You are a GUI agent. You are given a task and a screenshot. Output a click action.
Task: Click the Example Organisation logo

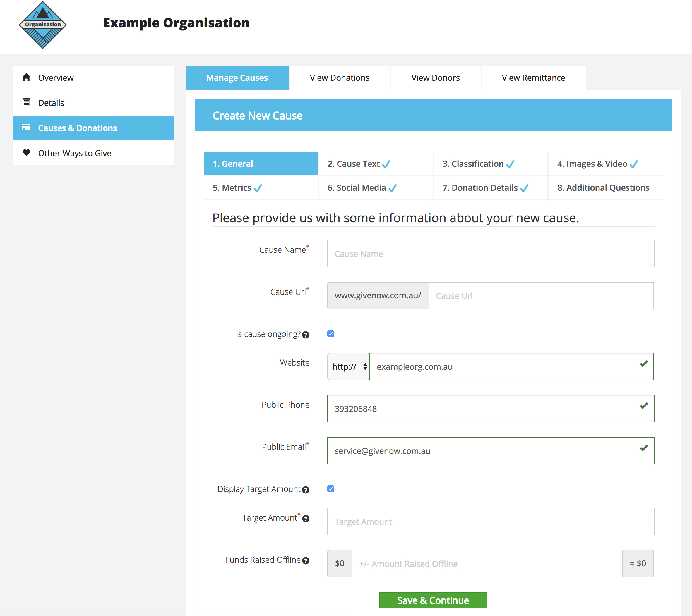[43, 25]
